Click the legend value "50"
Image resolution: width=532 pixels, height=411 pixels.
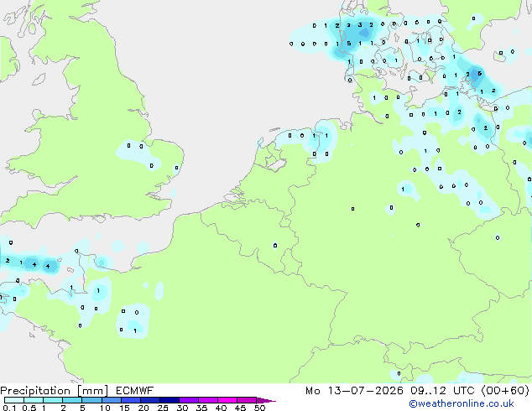click(259, 408)
